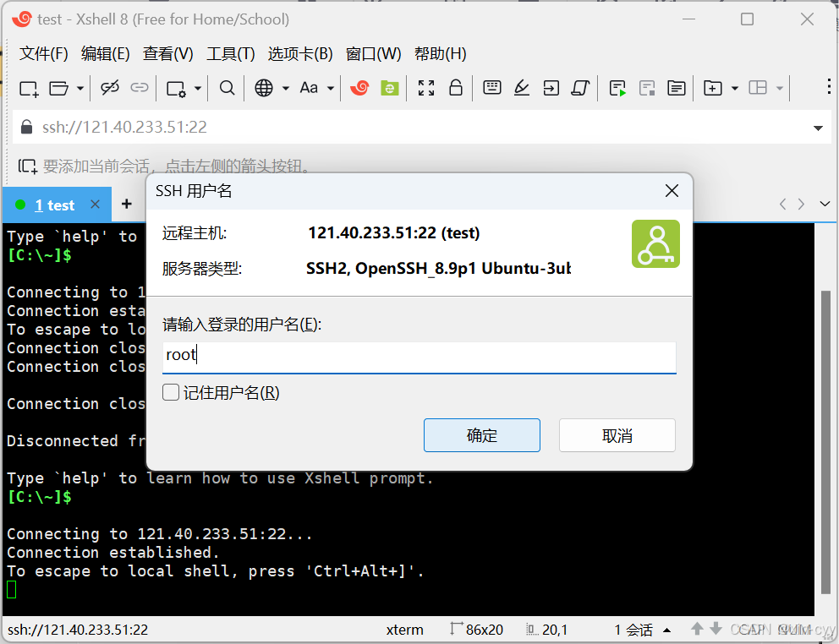Open the toolbar overflow three-dots menu

[828, 87]
